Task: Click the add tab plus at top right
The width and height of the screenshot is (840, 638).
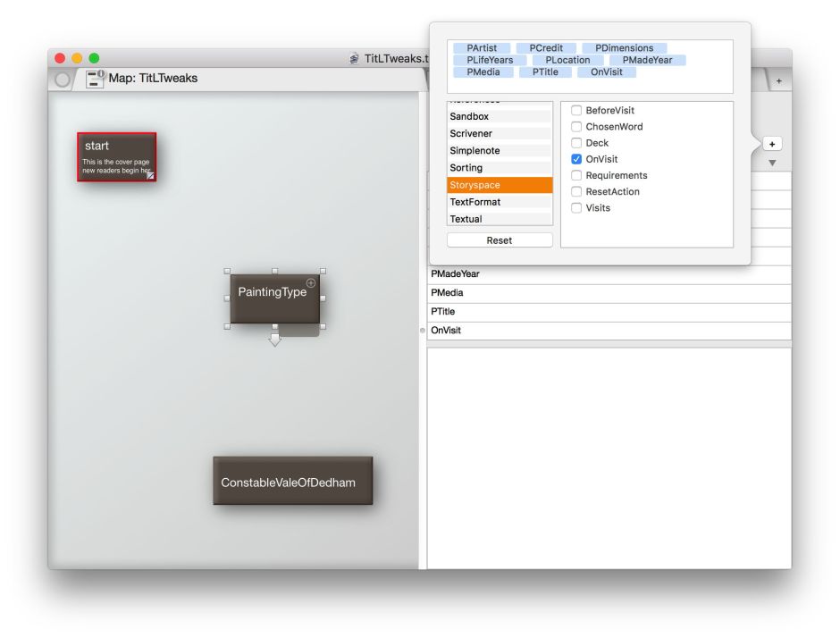Action: 778,81
